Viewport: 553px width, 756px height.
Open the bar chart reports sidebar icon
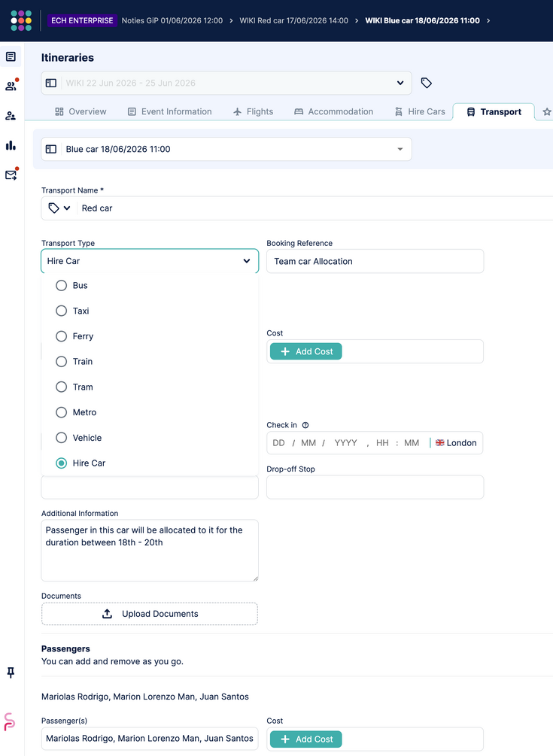click(11, 145)
